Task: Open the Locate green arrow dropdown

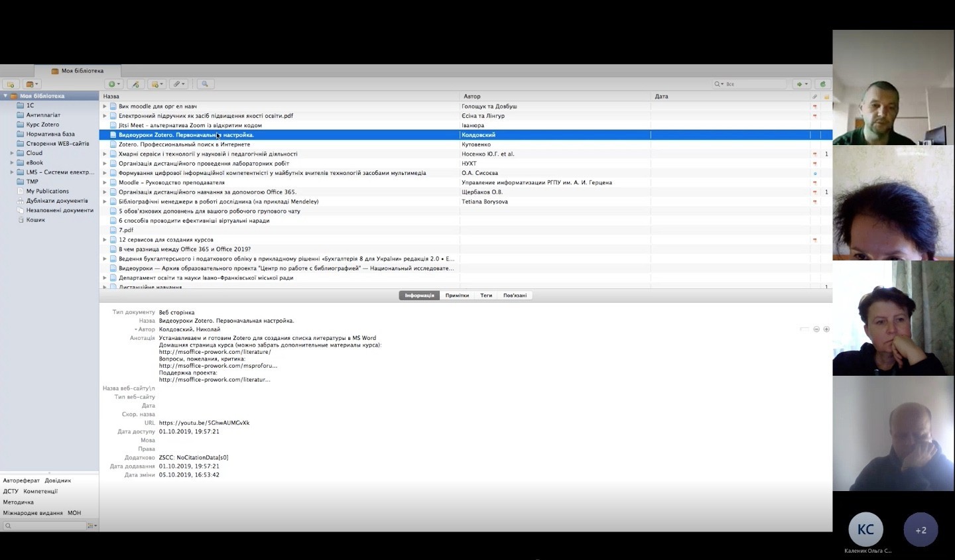Action: [x=802, y=84]
